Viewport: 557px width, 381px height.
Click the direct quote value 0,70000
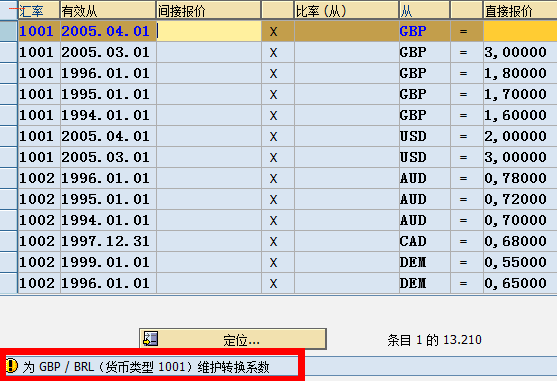[x=515, y=220]
